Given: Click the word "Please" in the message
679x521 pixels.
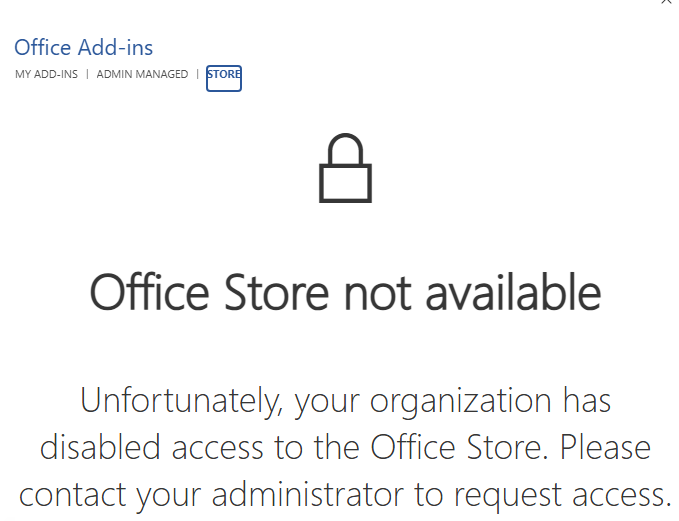Looking at the screenshot, I should 605,447.
